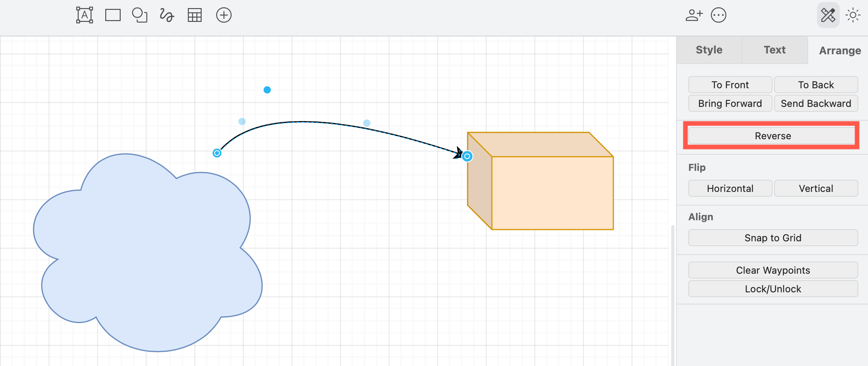Click the plus insert icon
This screenshot has width=868, height=366.
click(x=223, y=15)
